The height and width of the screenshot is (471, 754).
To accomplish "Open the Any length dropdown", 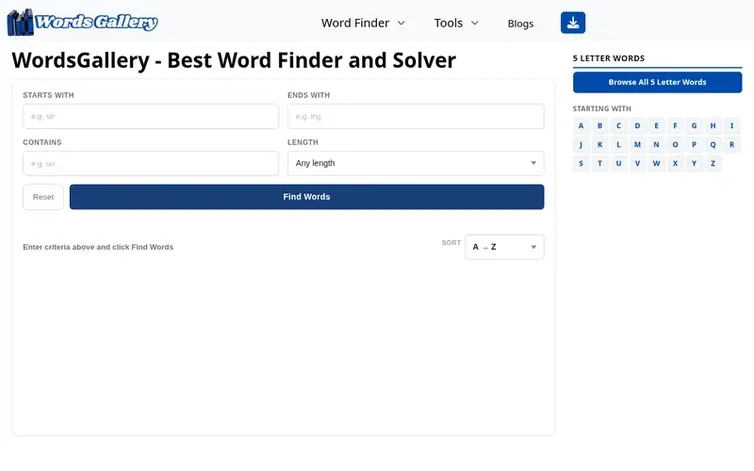I will [415, 164].
